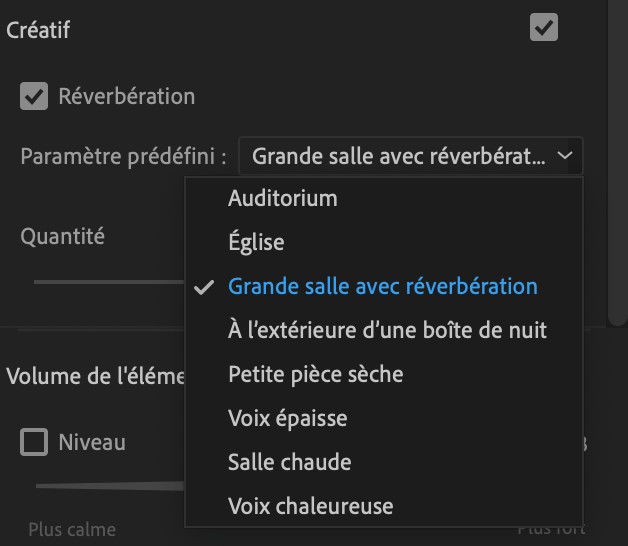Click the Créatif section header
628x546 pixels.
tap(38, 30)
